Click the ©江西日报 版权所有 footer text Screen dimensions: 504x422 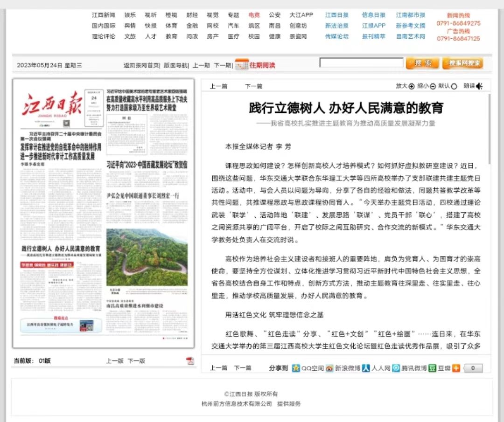[x=251, y=394]
